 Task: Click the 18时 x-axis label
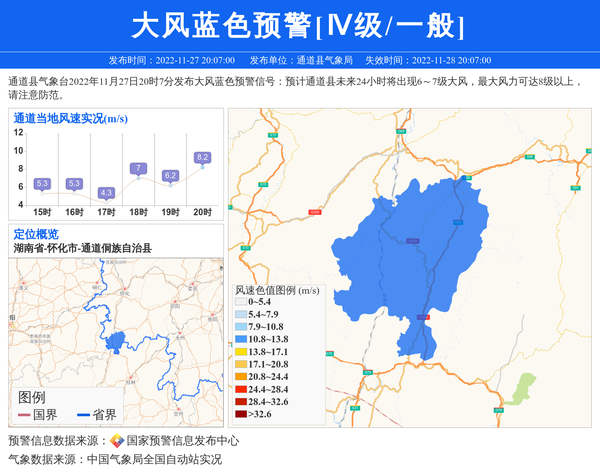(x=139, y=212)
